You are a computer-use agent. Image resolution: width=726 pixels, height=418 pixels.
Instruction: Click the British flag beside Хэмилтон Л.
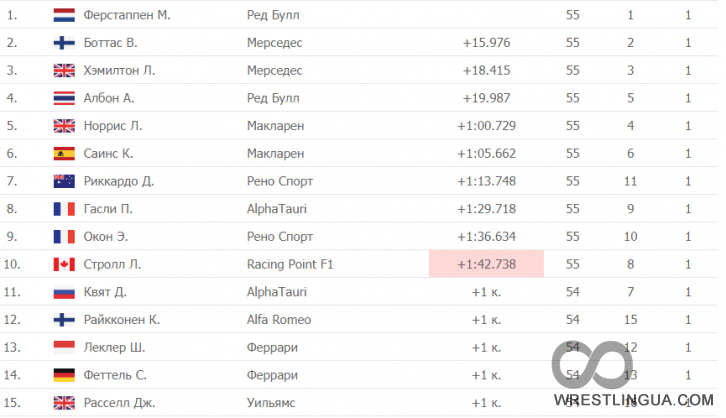[64, 70]
